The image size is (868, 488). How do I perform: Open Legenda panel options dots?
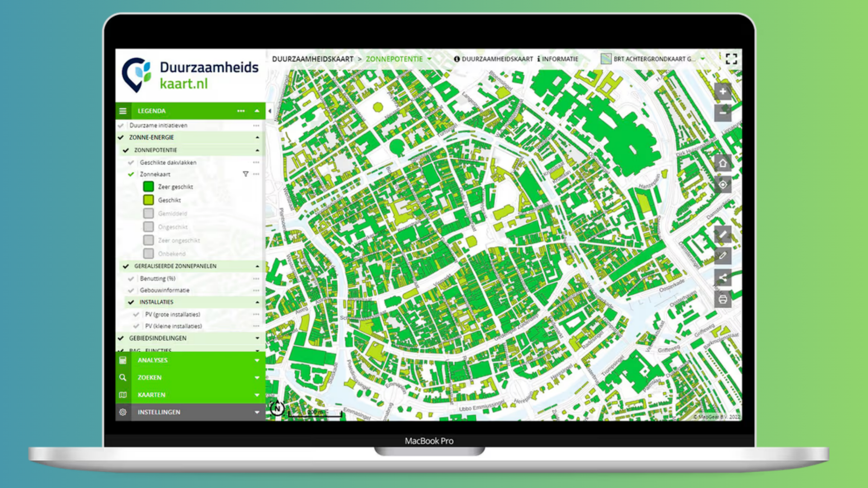pos(241,111)
